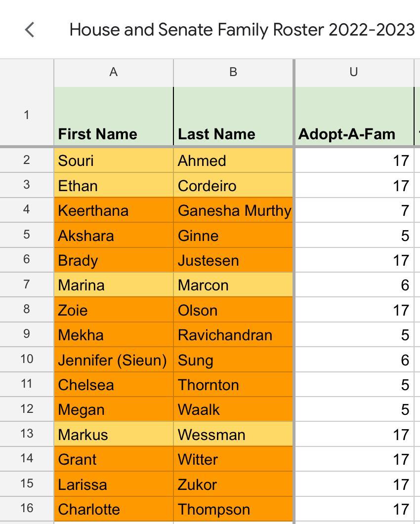The height and width of the screenshot is (524, 420).
Task: Select the cell containing Charlotte
Action: tap(113, 509)
